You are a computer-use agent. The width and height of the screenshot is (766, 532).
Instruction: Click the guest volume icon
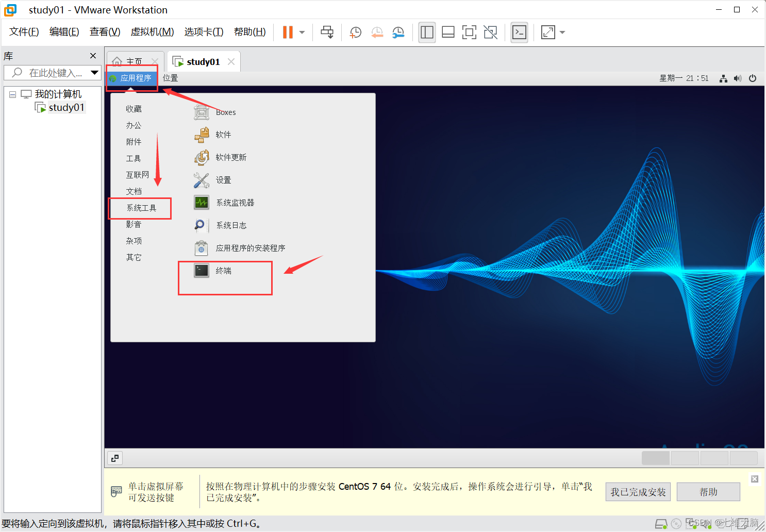tap(738, 78)
